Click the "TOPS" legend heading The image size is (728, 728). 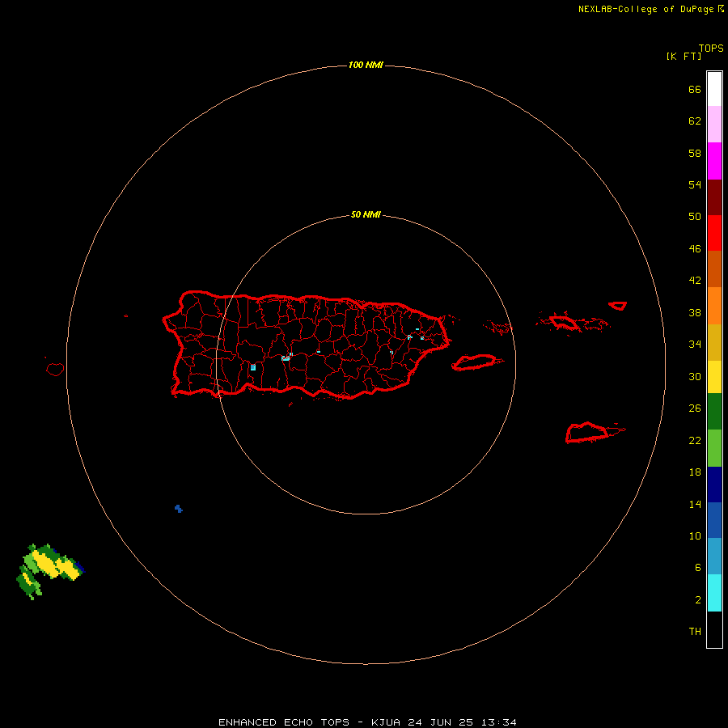coord(711,49)
